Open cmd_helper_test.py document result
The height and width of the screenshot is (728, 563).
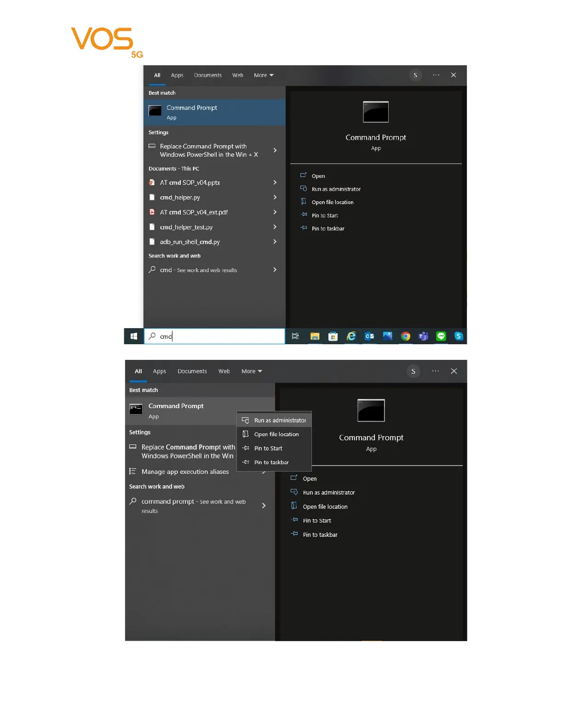[186, 227]
